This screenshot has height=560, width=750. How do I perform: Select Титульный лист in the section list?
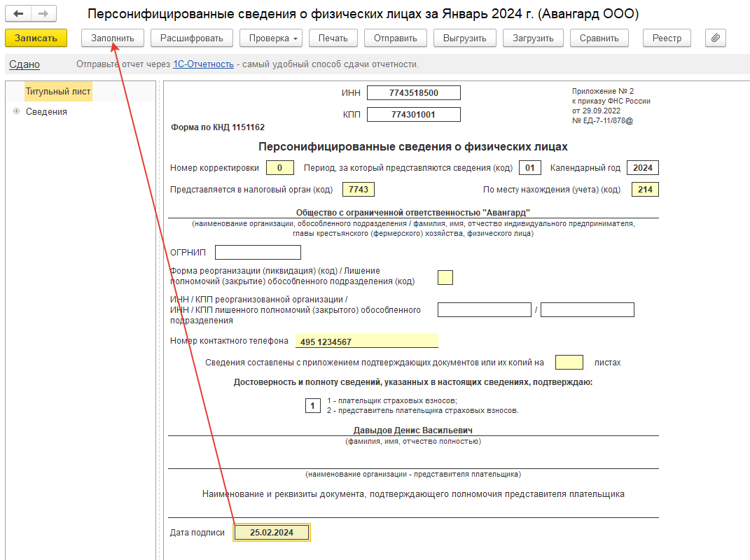58,91
